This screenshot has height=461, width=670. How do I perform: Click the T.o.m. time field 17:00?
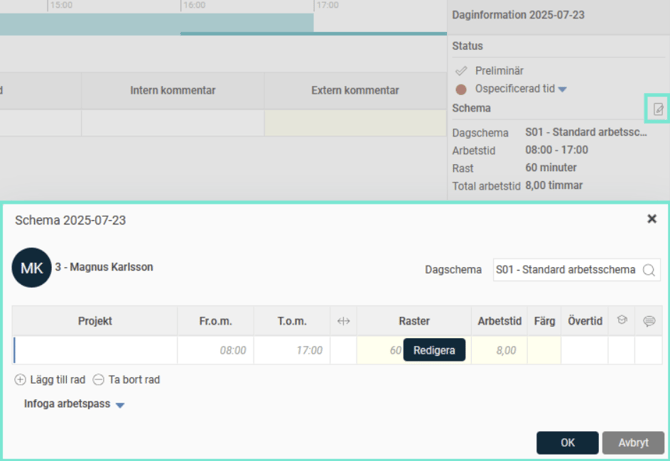[x=292, y=350]
